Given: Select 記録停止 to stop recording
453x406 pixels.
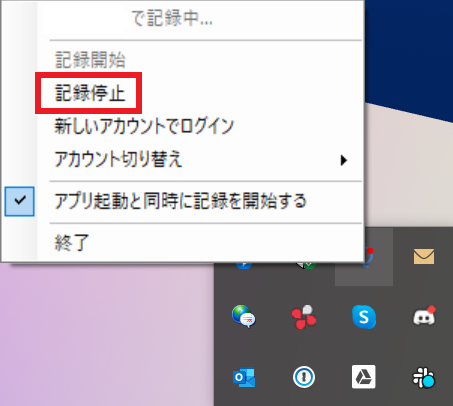Looking at the screenshot, I should [x=90, y=93].
